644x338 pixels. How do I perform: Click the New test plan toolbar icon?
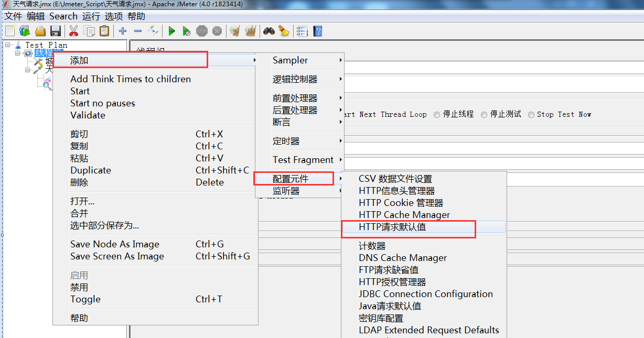pyautogui.click(x=9, y=31)
